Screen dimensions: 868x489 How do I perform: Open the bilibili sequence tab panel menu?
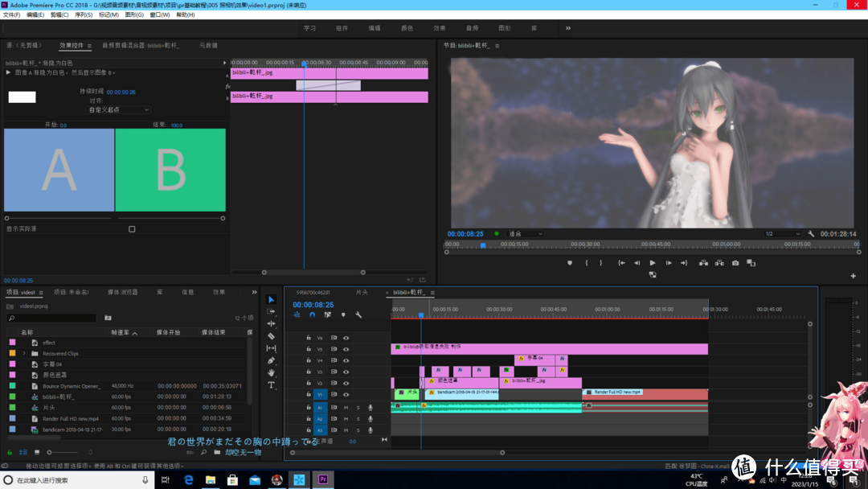pyautogui.click(x=432, y=293)
